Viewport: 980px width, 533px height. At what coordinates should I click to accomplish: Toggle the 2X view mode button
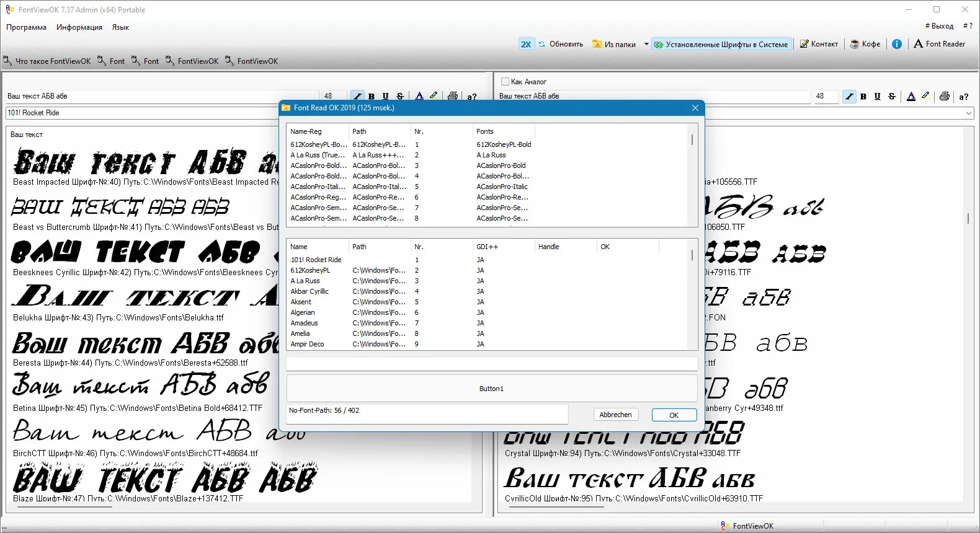tap(526, 44)
